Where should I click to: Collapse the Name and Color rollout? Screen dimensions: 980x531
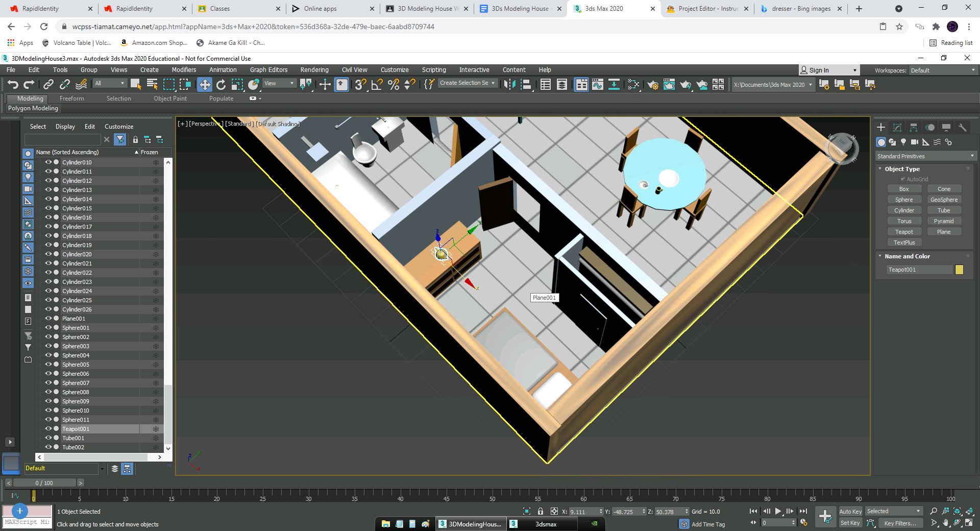(879, 256)
